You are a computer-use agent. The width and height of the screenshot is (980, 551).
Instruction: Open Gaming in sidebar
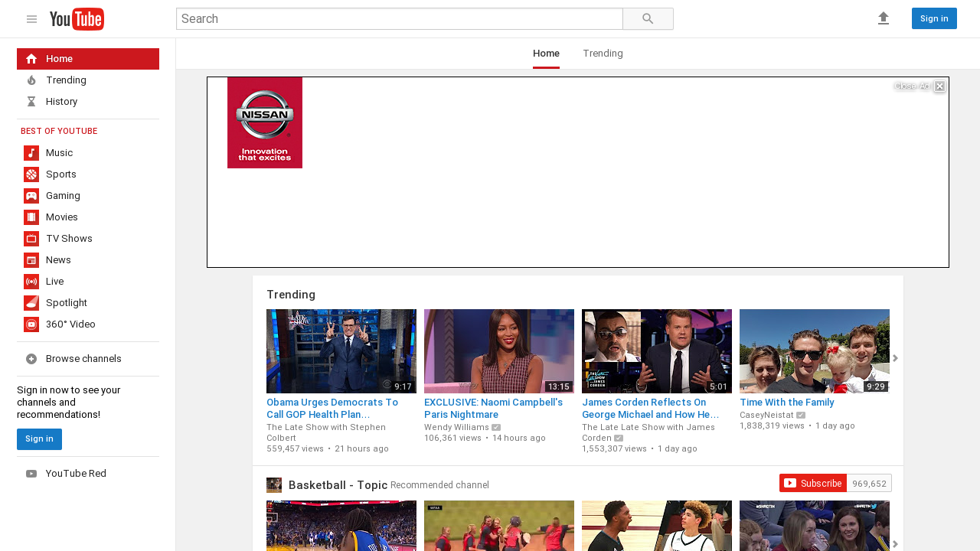click(x=88, y=196)
